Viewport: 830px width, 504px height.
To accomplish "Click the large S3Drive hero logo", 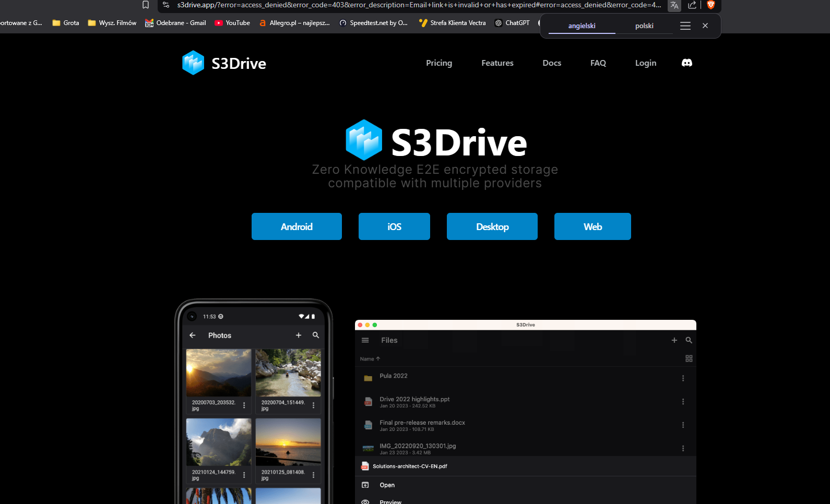I will point(436,141).
